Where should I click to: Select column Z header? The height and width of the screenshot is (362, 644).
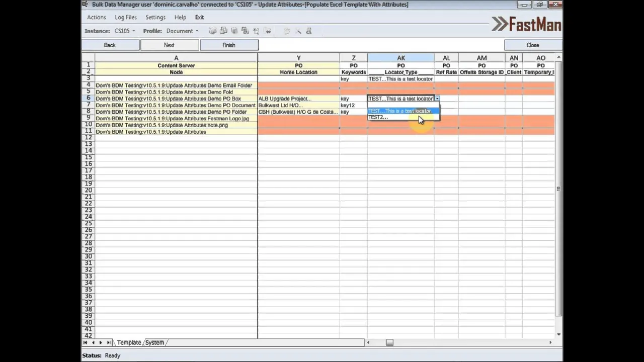click(x=354, y=58)
